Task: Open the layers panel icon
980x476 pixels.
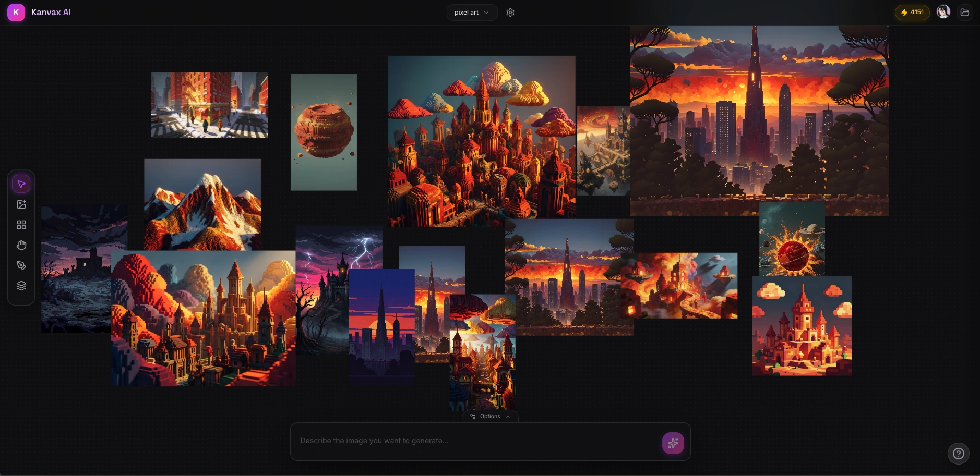Action: tap(21, 285)
